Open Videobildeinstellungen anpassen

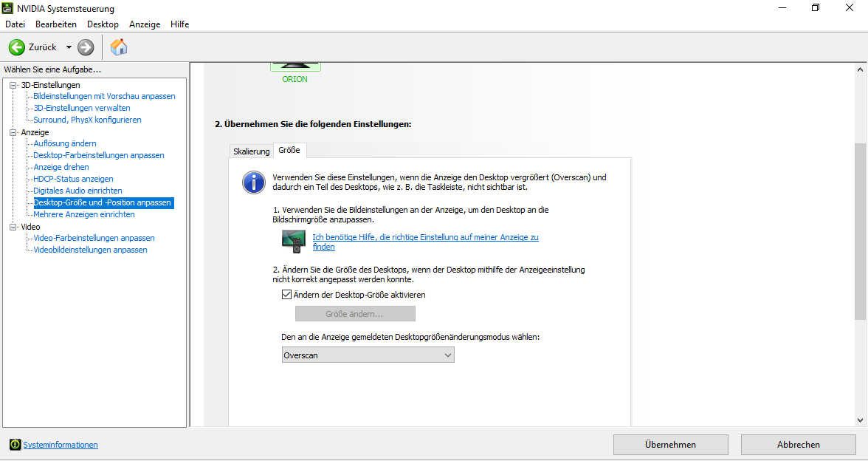(x=90, y=250)
